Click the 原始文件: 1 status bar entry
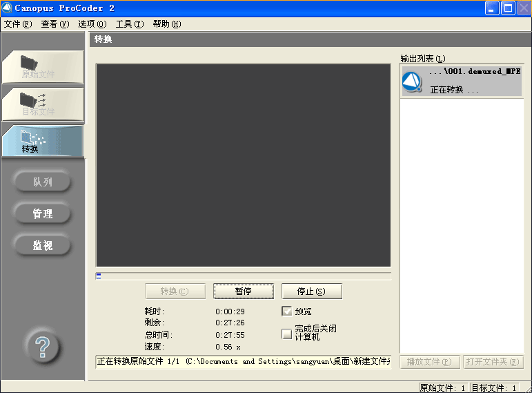This screenshot has width=532, height=393. point(443,387)
